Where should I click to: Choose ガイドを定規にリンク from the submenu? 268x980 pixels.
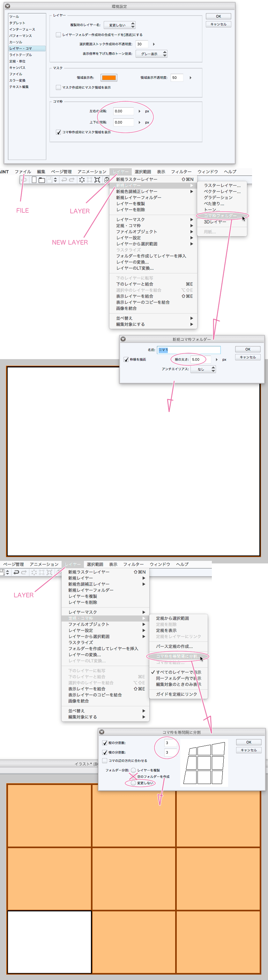[178, 694]
